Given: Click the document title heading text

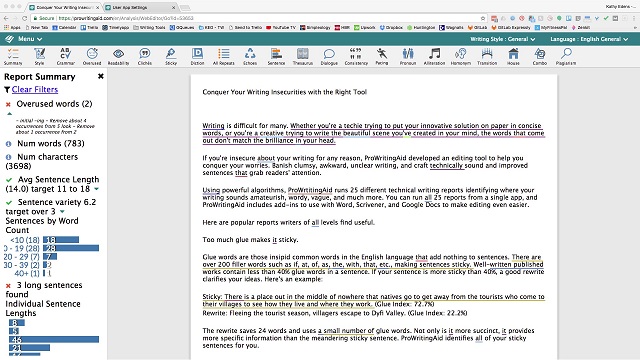Looking at the screenshot, I should [284, 92].
